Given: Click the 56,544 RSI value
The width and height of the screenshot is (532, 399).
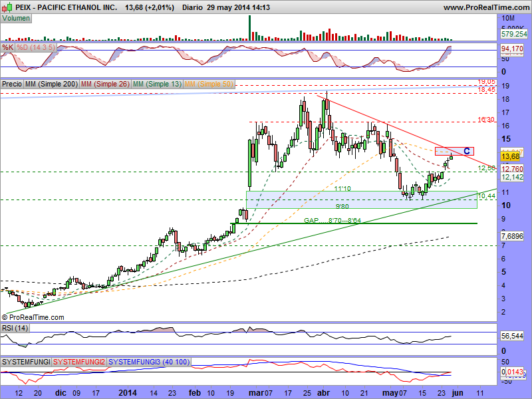Looking at the screenshot, I should click(512, 336).
